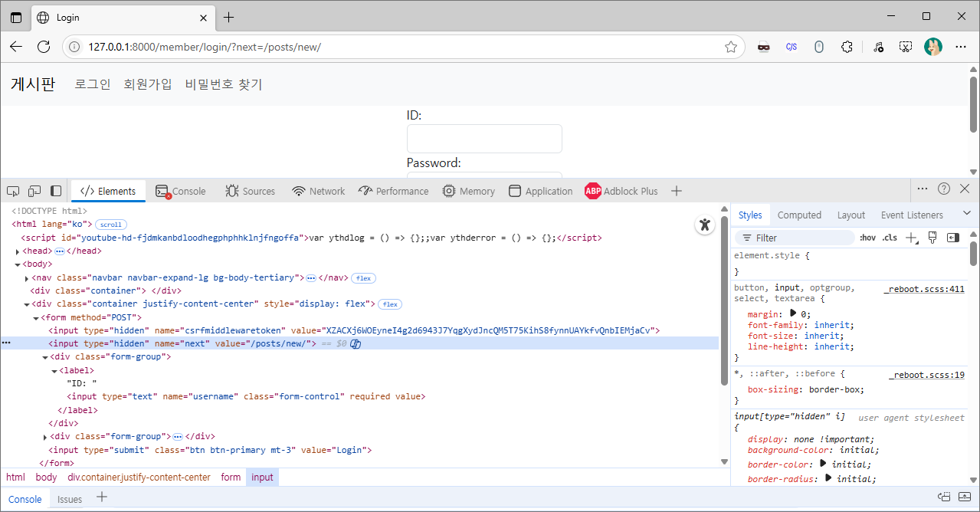This screenshot has width=980, height=512.
Task: Select the form breadcrumb item
Action: pos(231,477)
